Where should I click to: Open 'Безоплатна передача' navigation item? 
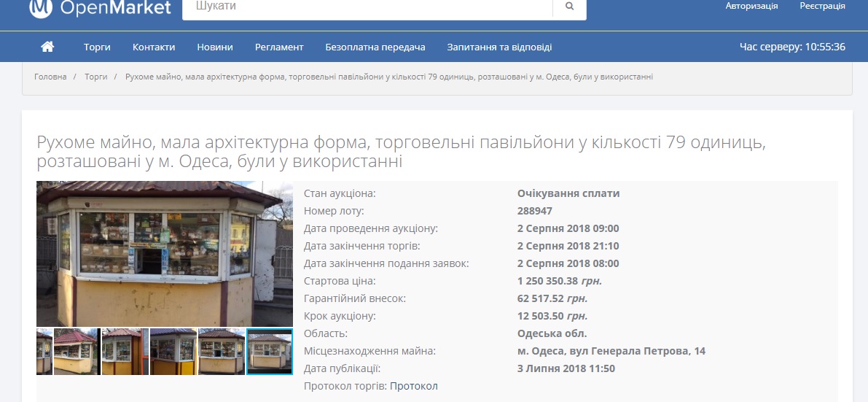(375, 47)
